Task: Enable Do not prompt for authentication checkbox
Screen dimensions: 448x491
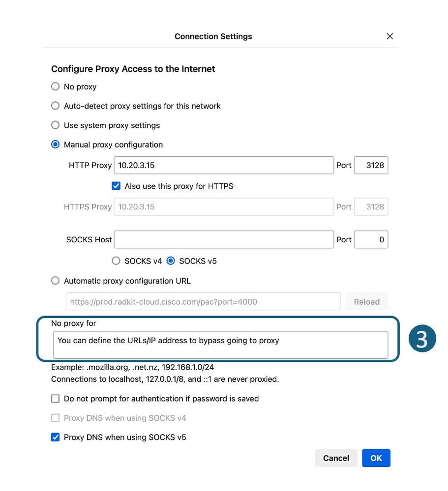Action: pos(56,399)
